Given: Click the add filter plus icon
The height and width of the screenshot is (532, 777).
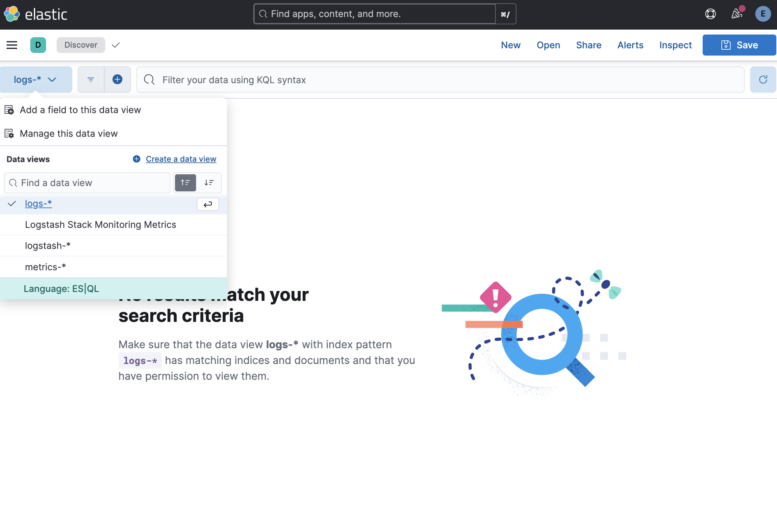Looking at the screenshot, I should (x=117, y=80).
